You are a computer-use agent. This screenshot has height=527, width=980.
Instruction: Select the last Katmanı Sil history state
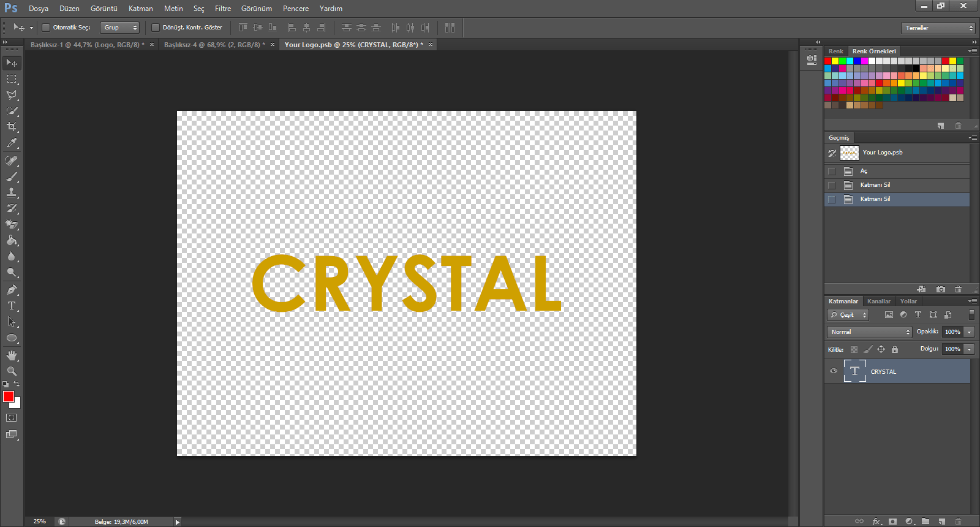point(897,199)
